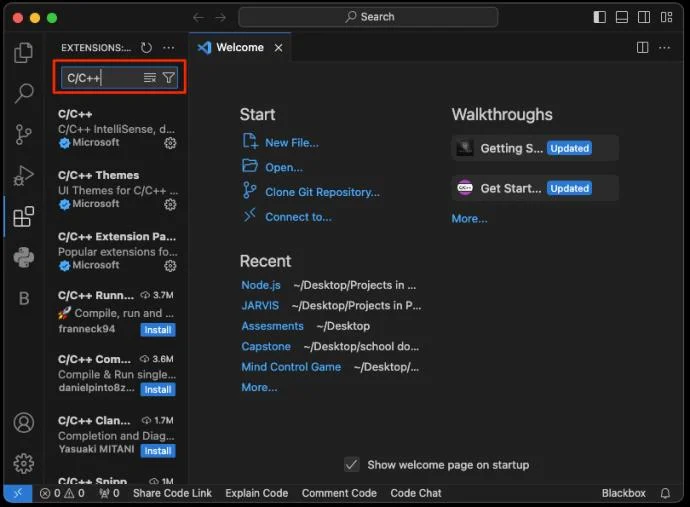
Task: Open the Get Started Updated walkthrough with purple icon
Action: (535, 188)
